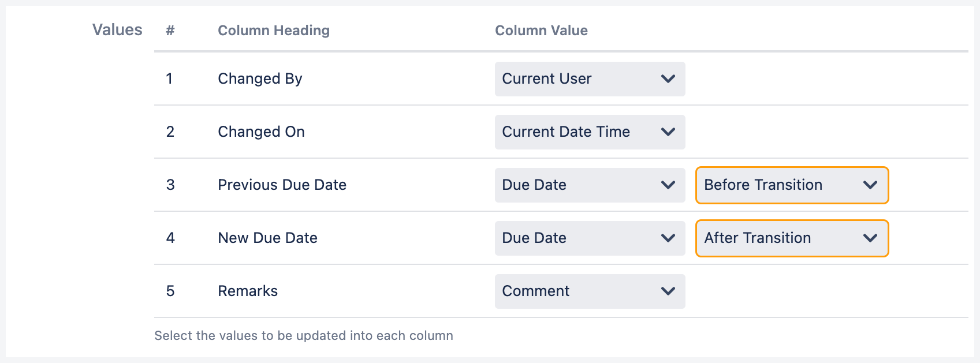Select the Remarks column heading text
The image size is (980, 363).
tap(248, 291)
